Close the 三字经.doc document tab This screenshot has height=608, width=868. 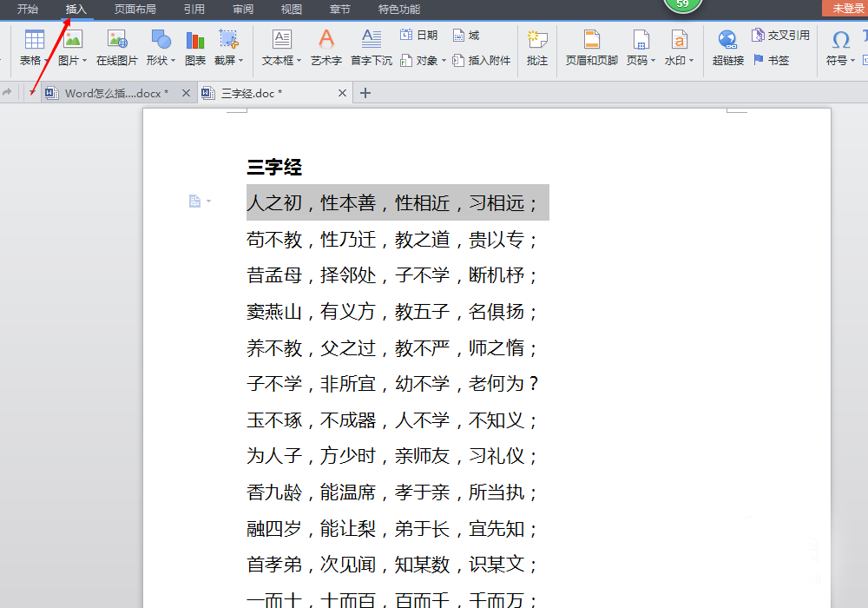[343, 93]
